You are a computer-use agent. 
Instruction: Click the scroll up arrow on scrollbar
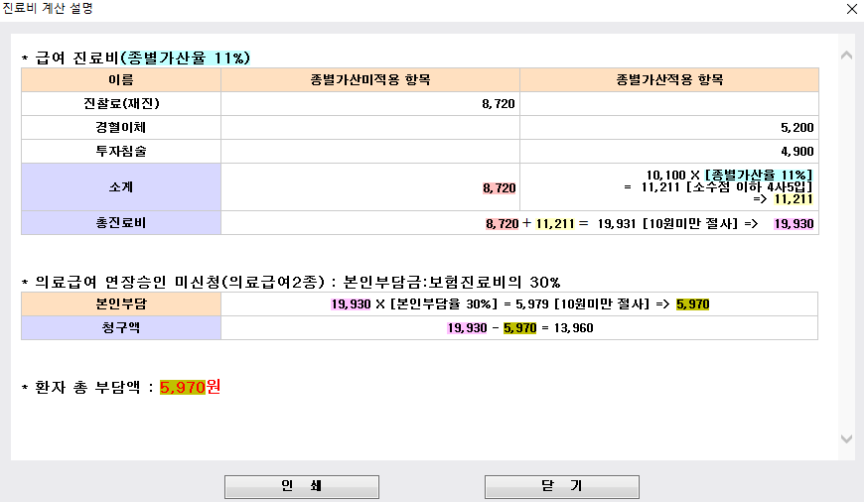846,55
